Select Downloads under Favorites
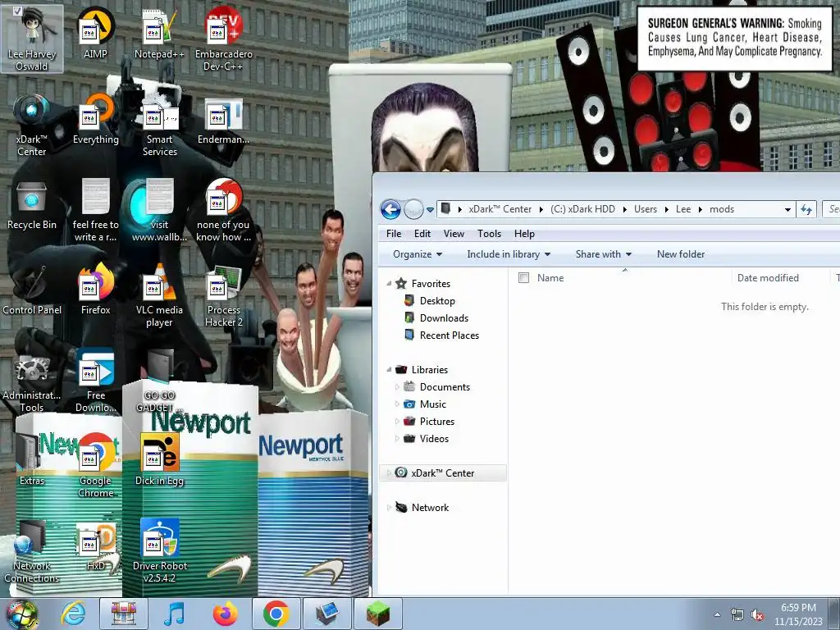 (444, 317)
